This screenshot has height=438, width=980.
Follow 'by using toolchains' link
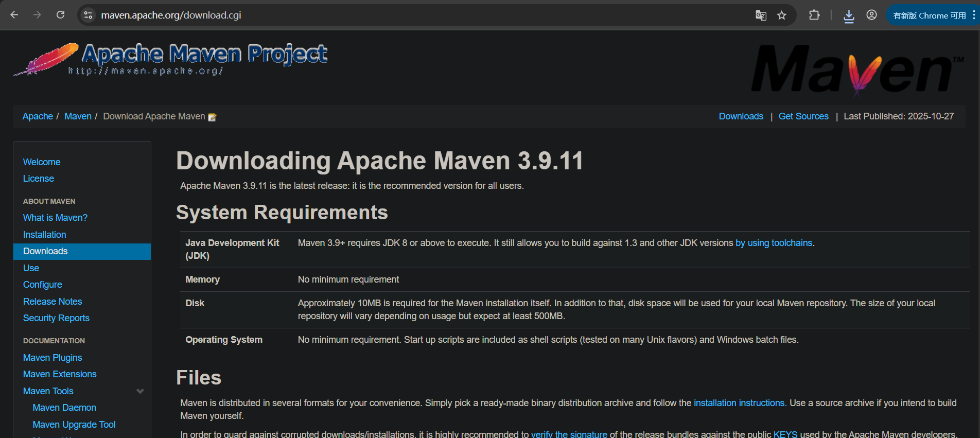coord(774,243)
